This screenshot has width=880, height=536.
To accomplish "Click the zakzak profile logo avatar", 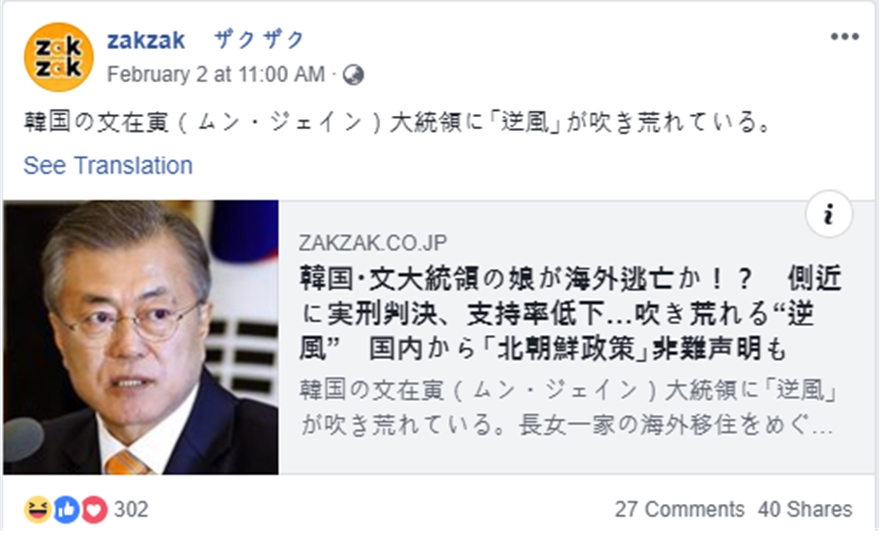I will (59, 57).
